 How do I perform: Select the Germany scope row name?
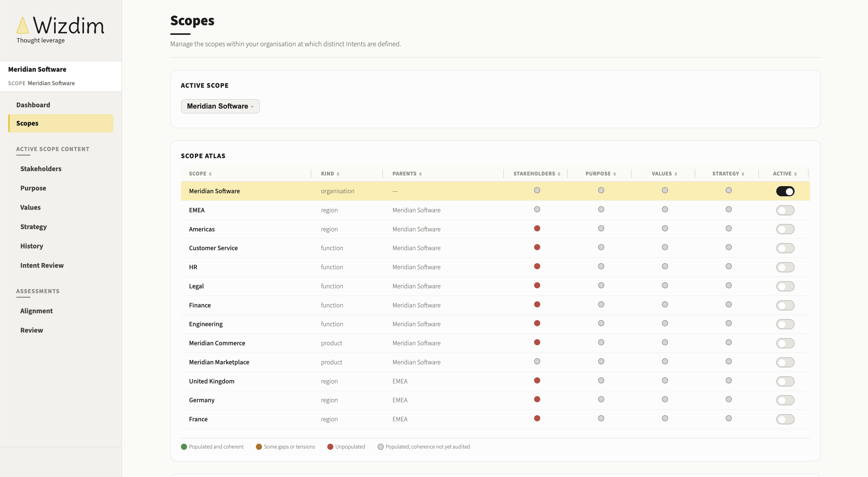click(201, 400)
